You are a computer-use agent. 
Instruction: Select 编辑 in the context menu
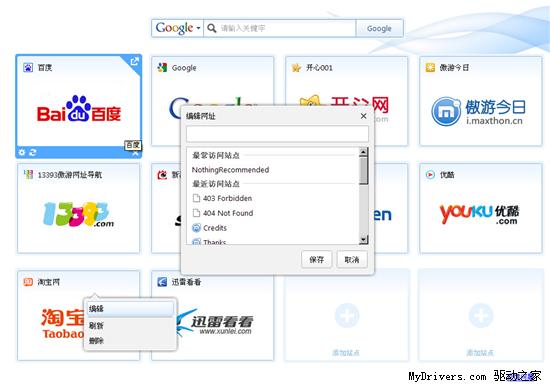pyautogui.click(x=130, y=309)
